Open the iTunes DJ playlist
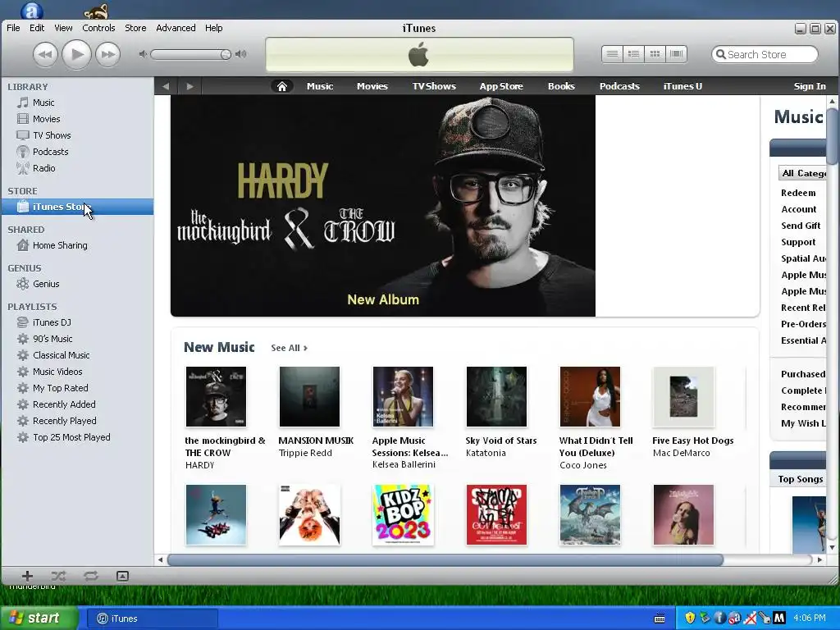840x630 pixels. tap(77, 322)
